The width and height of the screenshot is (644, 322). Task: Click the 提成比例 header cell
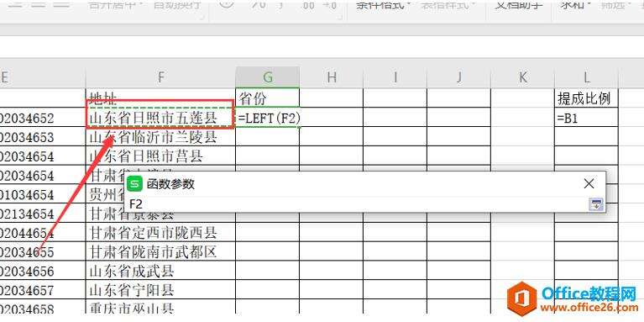click(x=586, y=98)
